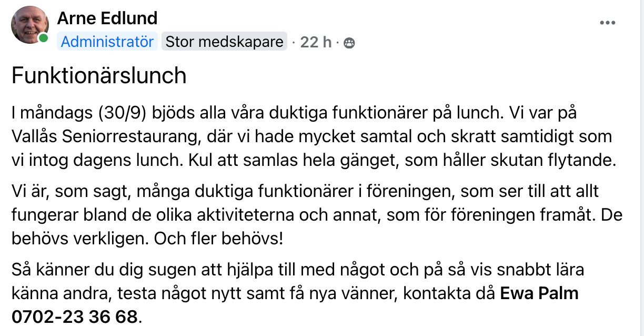Click the Stor medskapare badge
Image resolution: width=644 pixels, height=336 pixels.
tap(224, 42)
